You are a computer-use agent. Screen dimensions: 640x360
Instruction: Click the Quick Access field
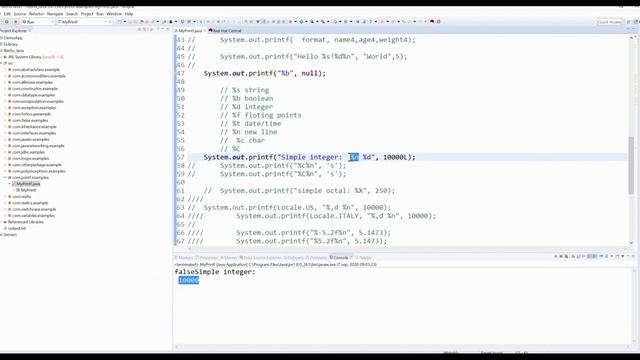point(609,22)
